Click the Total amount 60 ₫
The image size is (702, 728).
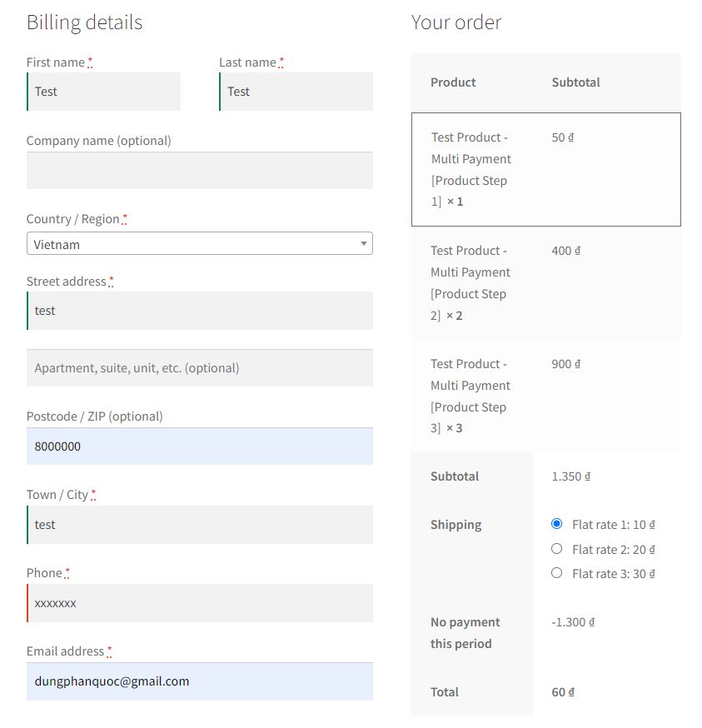(563, 692)
